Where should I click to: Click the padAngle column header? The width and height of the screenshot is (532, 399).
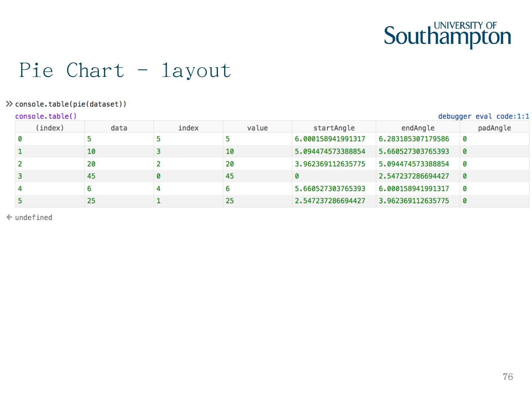point(494,128)
